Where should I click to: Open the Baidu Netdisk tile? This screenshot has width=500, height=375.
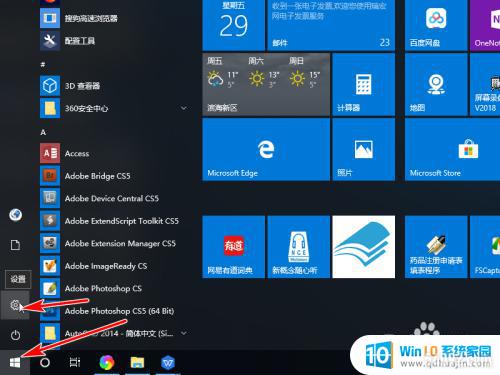[x=436, y=25]
